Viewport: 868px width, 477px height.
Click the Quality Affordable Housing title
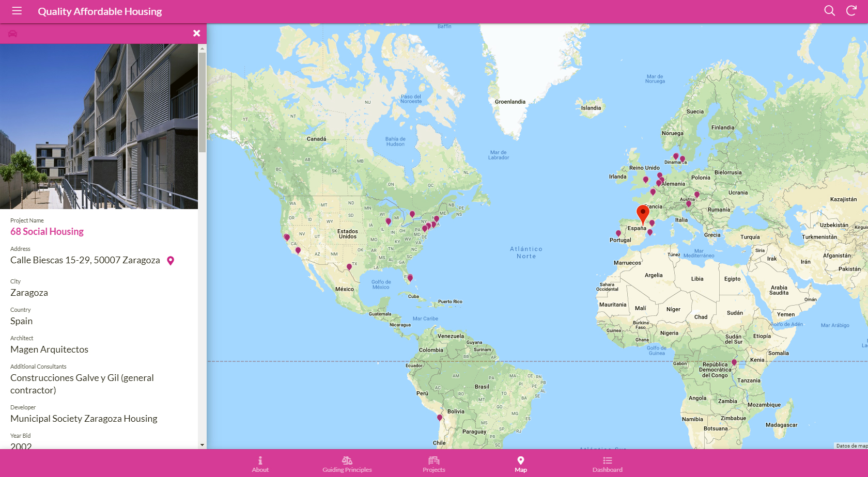pyautogui.click(x=100, y=11)
